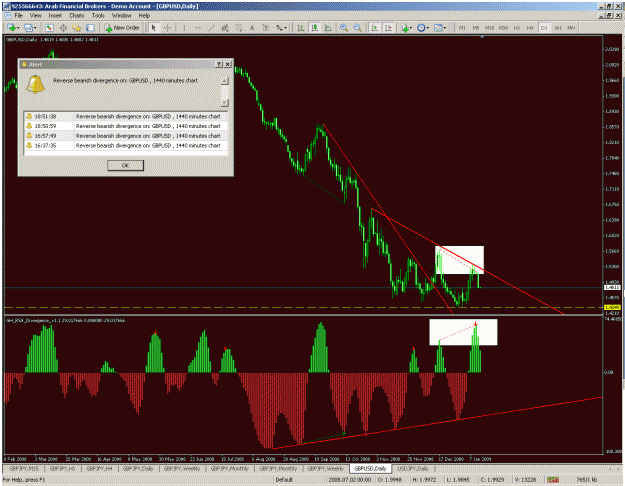The width and height of the screenshot is (625, 486).
Task: Select the 16:37:35 alert row
Action: tap(125, 146)
